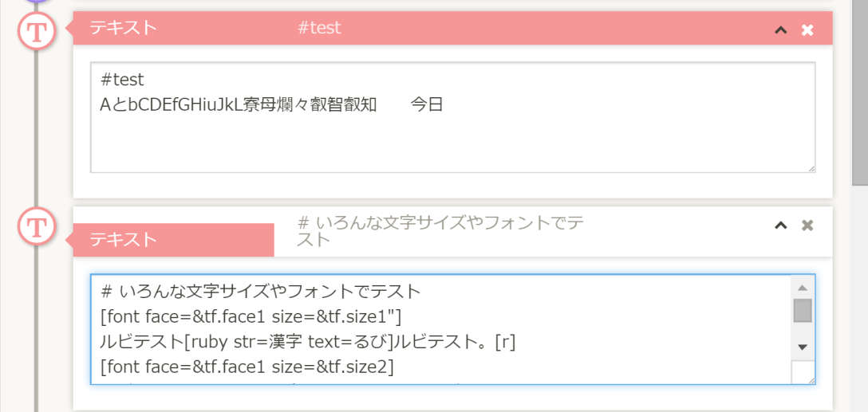868x412 pixels.
Task: Click the resize grip of the #test textarea
Action: pos(811,168)
